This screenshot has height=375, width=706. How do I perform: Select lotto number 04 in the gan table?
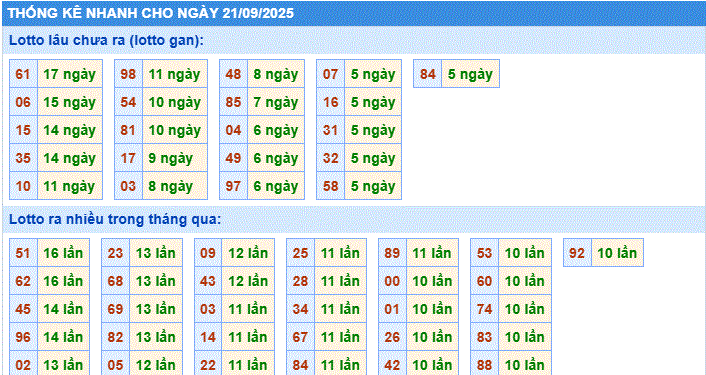point(233,130)
